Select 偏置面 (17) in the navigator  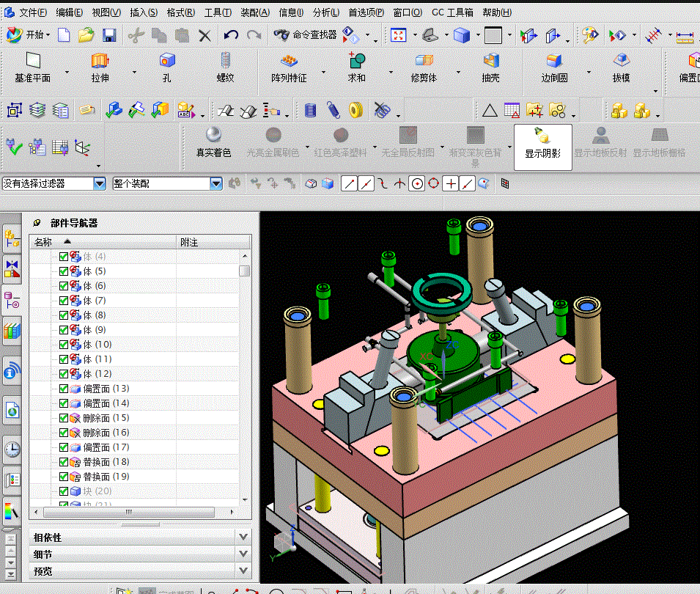[106, 447]
